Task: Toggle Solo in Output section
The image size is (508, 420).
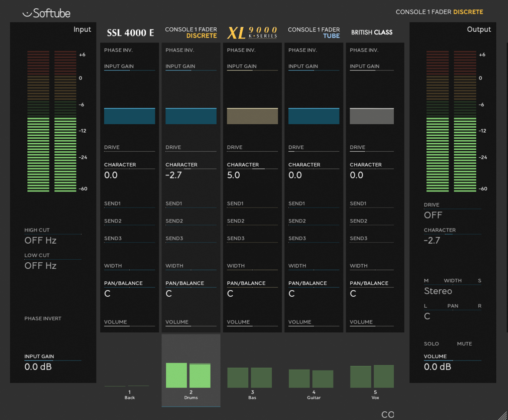Action: [x=431, y=344]
